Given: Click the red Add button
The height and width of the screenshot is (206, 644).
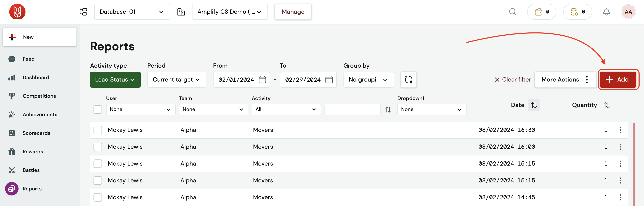Looking at the screenshot, I should (x=618, y=79).
